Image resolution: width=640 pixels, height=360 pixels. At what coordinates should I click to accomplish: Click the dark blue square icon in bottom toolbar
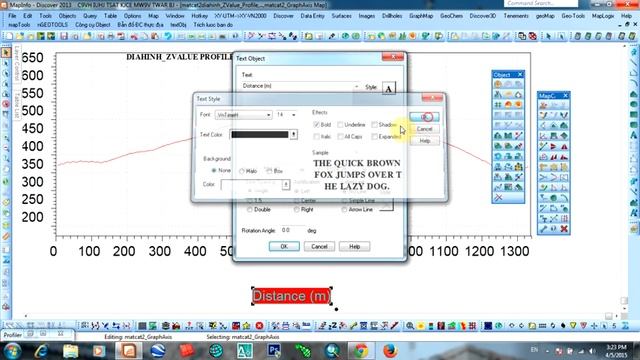click(488, 326)
